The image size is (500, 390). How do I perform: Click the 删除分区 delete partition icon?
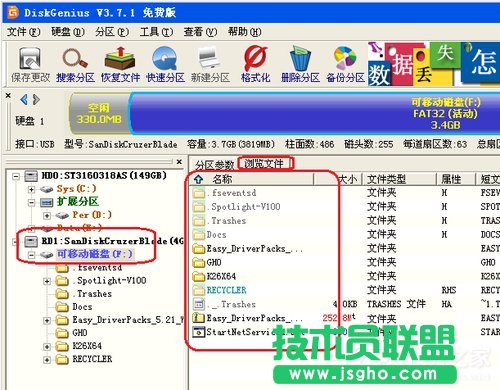click(300, 64)
